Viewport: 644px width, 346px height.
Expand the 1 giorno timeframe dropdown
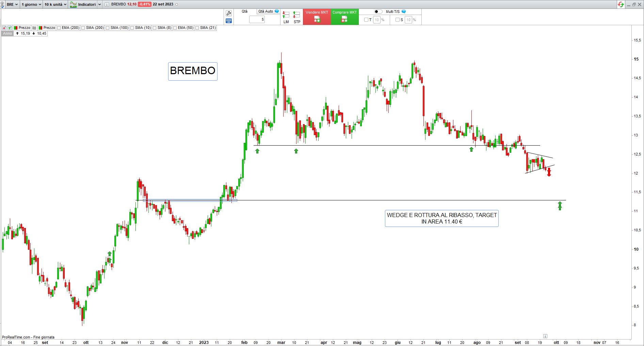click(31, 4)
